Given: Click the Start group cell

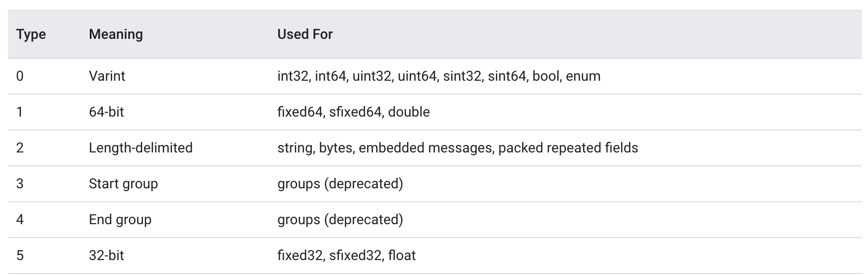Looking at the screenshot, I should tap(123, 184).
